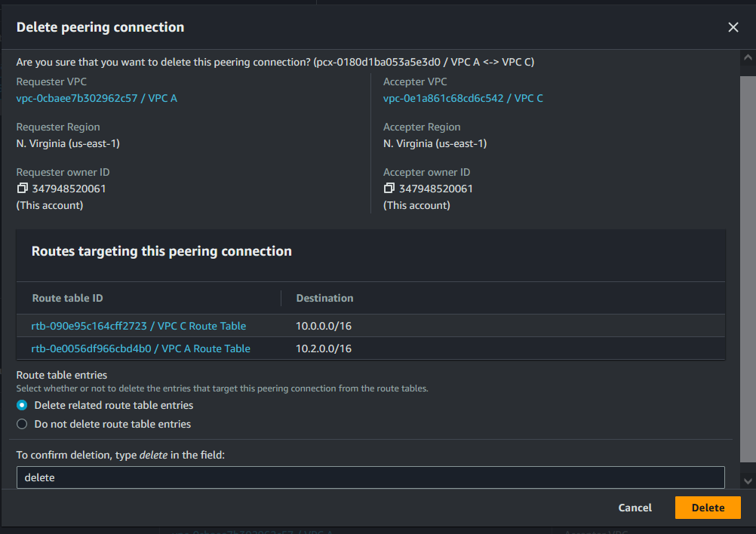Open the VPC C Route Table link
This screenshot has height=534, width=756.
click(x=139, y=326)
